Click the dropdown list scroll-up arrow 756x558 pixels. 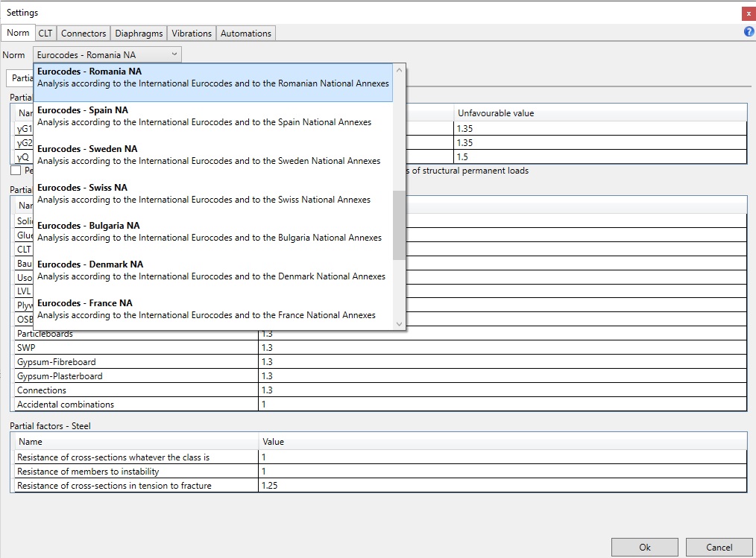coord(399,70)
